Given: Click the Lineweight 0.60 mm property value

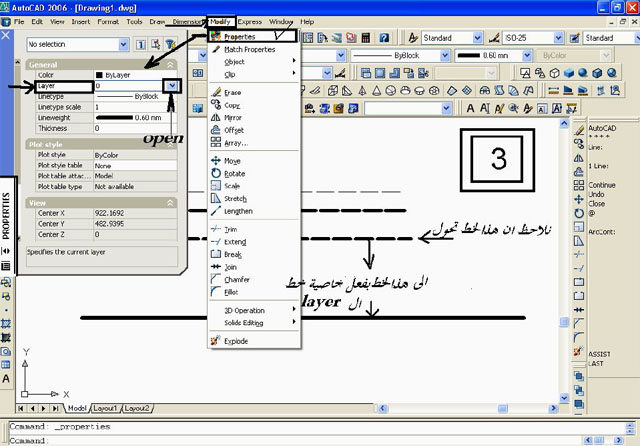Looking at the screenshot, I should click(135, 118).
